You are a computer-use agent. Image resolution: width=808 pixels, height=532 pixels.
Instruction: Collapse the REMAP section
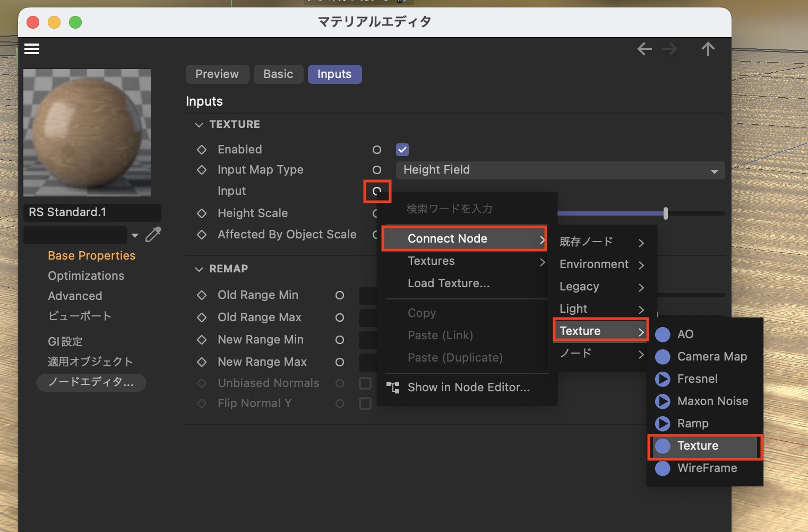coord(199,269)
